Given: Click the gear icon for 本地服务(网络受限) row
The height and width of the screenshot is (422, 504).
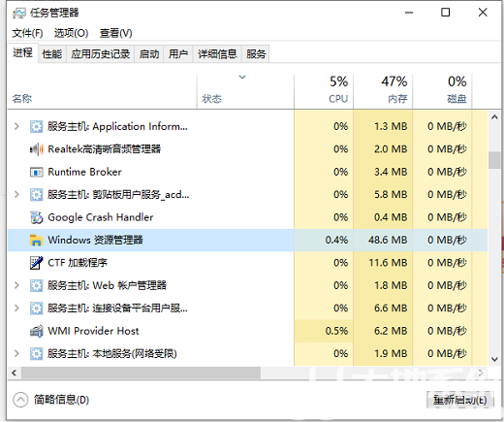Looking at the screenshot, I should 36,354.
